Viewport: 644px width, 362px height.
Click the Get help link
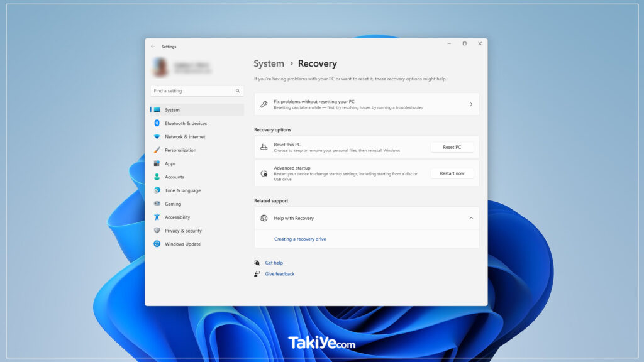point(274,263)
